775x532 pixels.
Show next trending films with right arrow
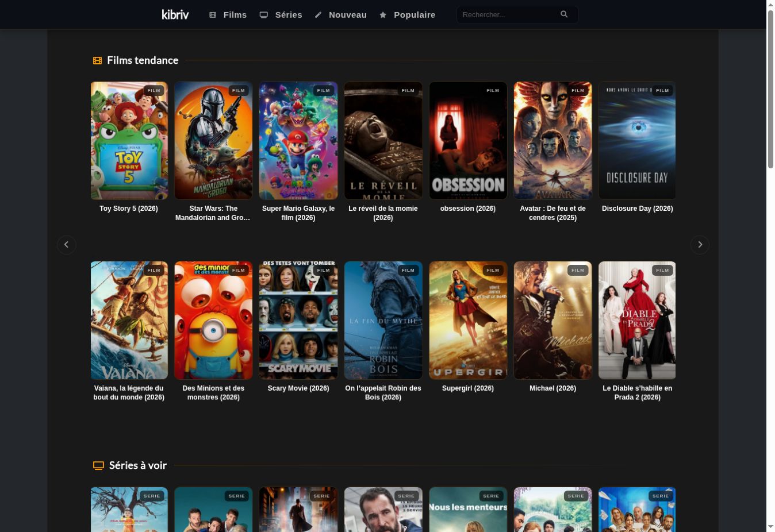coord(700,245)
